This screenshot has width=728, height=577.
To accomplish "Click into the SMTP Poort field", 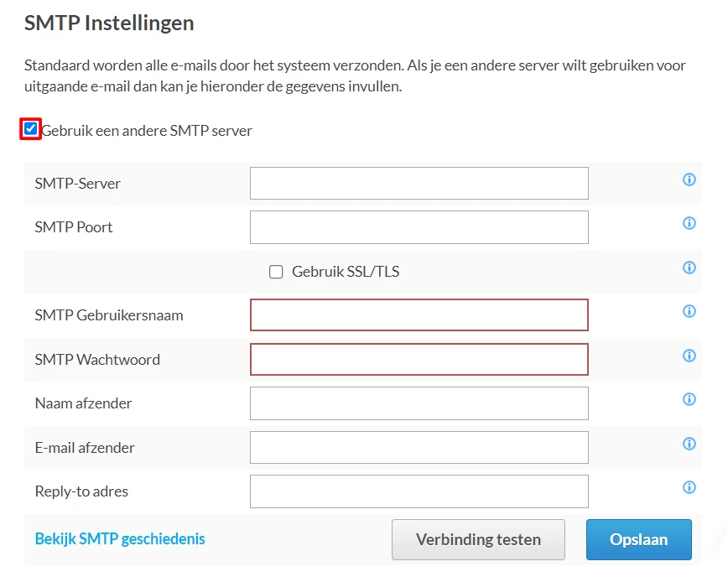I will pos(419,227).
